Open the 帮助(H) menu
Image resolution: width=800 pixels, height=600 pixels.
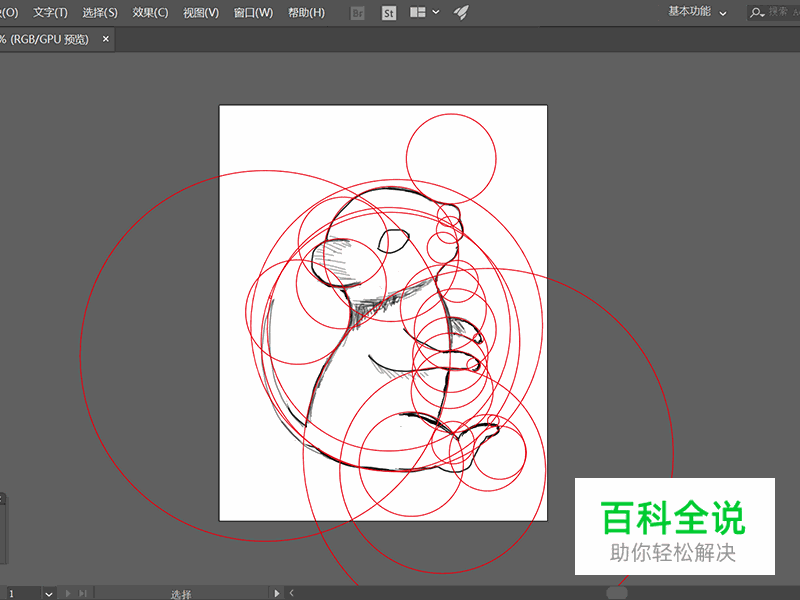click(303, 12)
